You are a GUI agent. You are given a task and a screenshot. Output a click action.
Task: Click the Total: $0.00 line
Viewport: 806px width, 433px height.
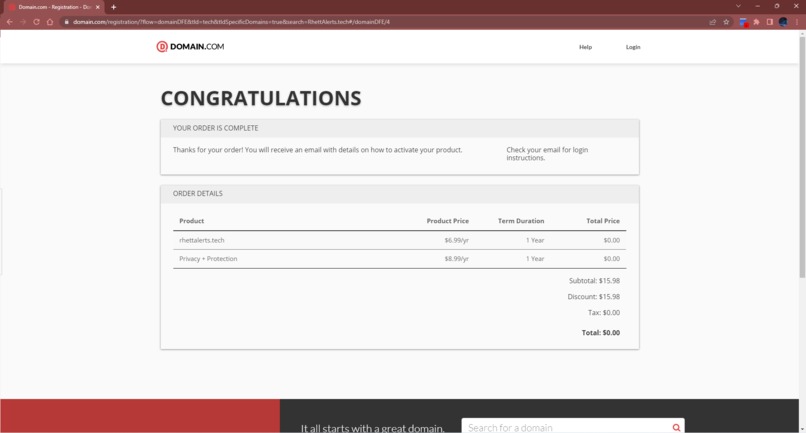point(601,333)
